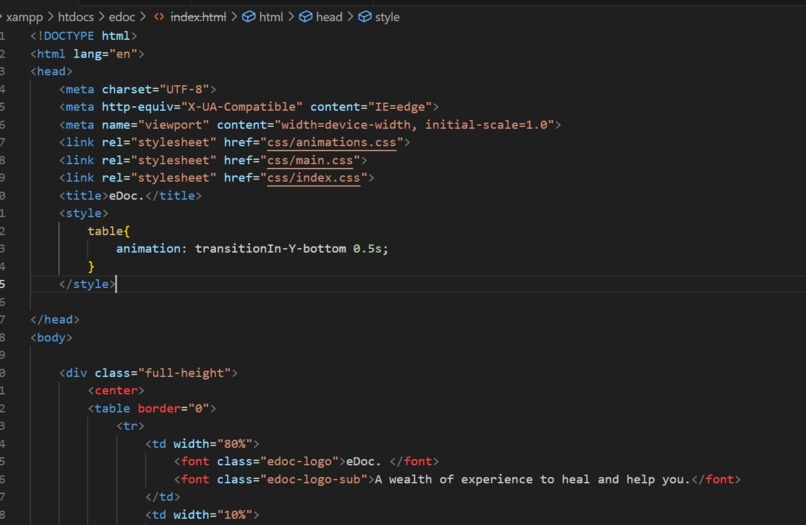
Task: Click the index.html breadcrumb item
Action: point(198,17)
